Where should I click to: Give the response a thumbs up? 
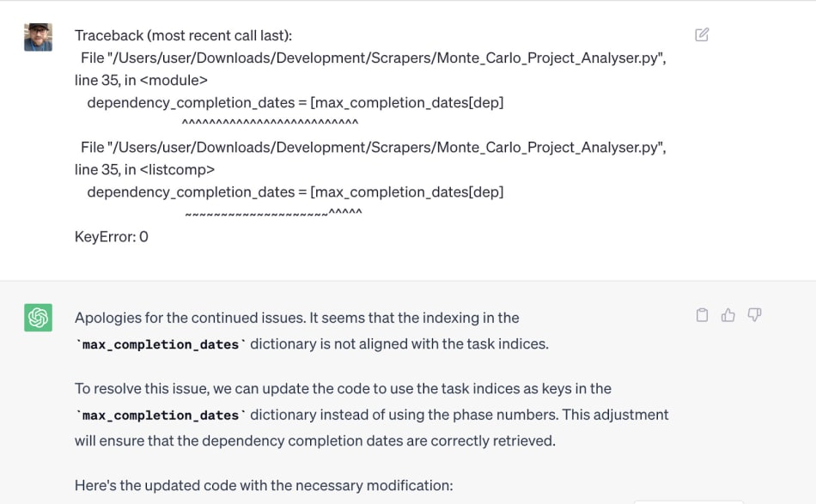point(728,315)
